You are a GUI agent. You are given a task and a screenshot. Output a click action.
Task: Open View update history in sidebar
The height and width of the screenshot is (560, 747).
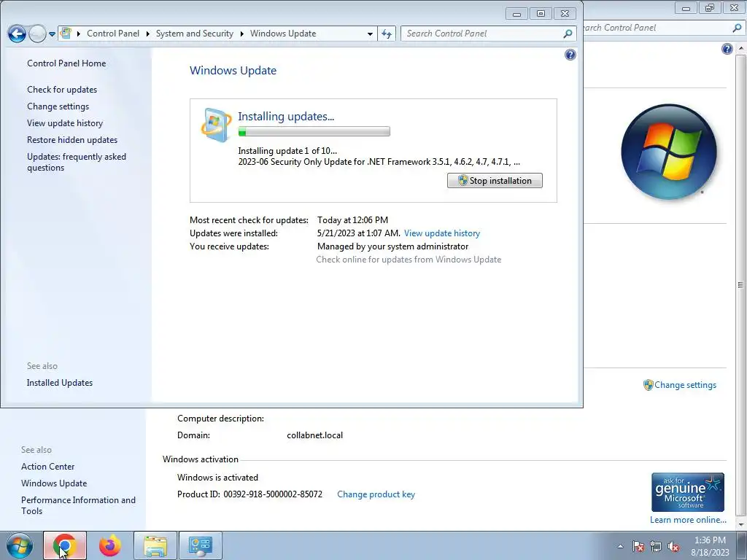click(x=65, y=122)
